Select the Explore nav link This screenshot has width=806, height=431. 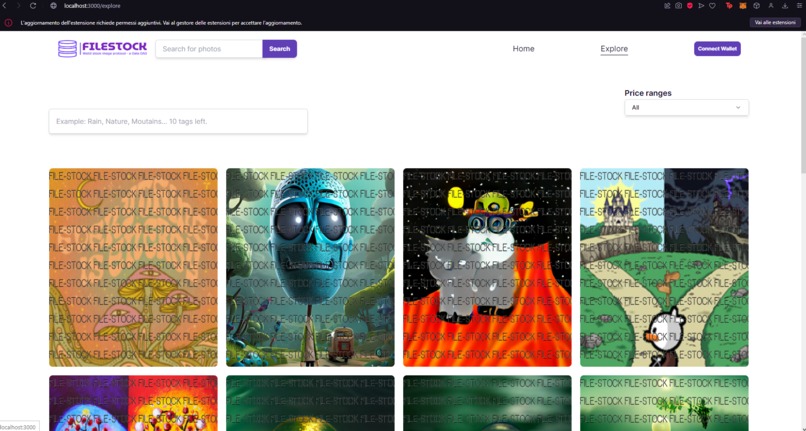[x=614, y=49]
